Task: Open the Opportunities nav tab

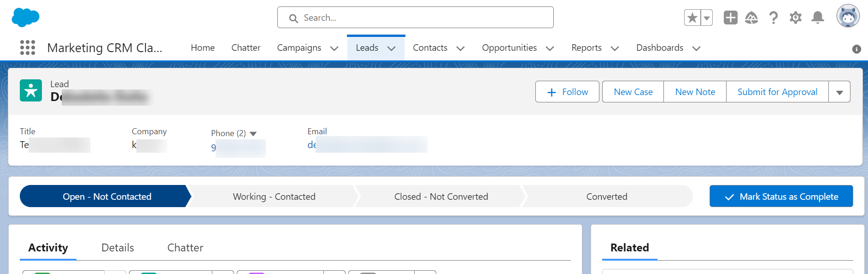Action: pyautogui.click(x=509, y=48)
